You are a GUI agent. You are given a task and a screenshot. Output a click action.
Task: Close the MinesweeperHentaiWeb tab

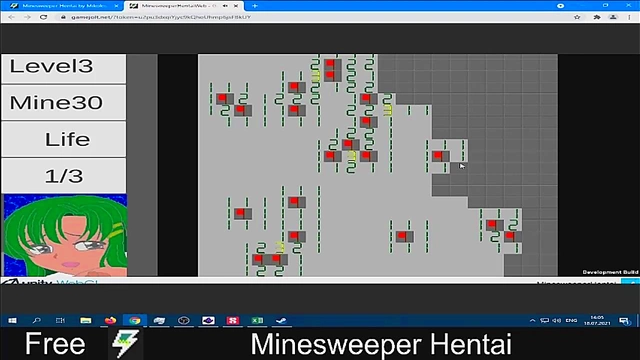coord(236,6)
